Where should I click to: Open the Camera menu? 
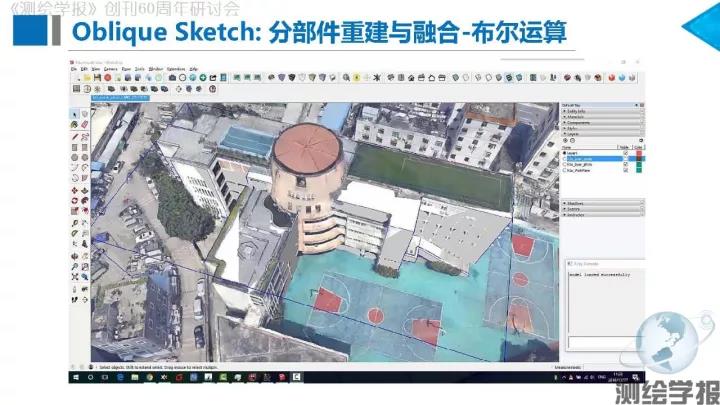(111, 69)
